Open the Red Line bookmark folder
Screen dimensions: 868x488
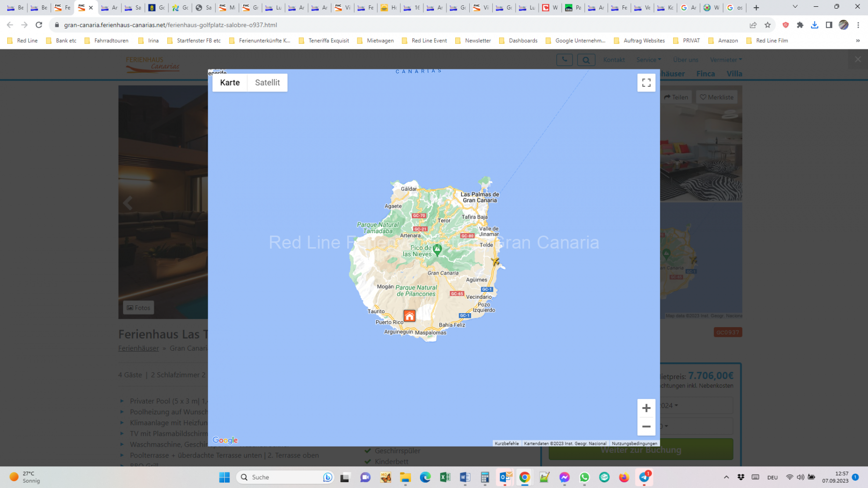point(23,41)
